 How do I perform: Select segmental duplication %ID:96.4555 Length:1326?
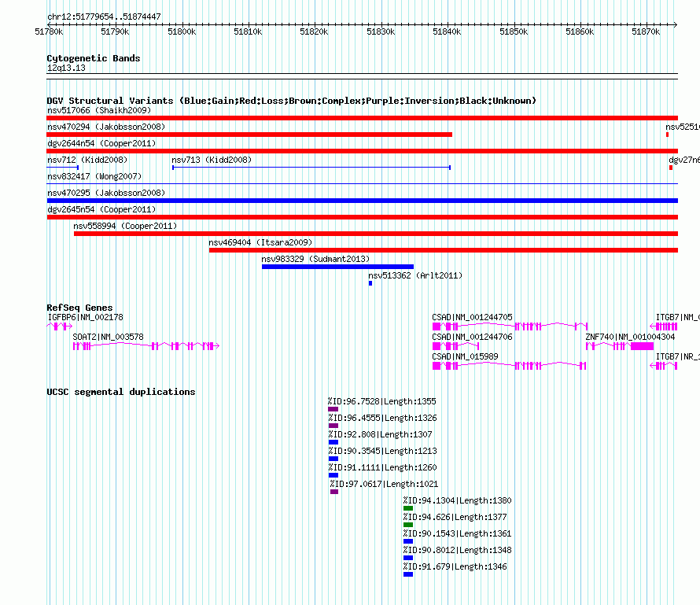333,426
